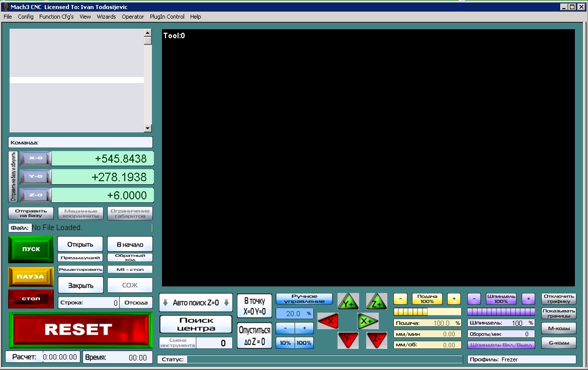This screenshot has height=370, width=588.
Task: Toggle Отключить графику display
Action: pos(559,299)
